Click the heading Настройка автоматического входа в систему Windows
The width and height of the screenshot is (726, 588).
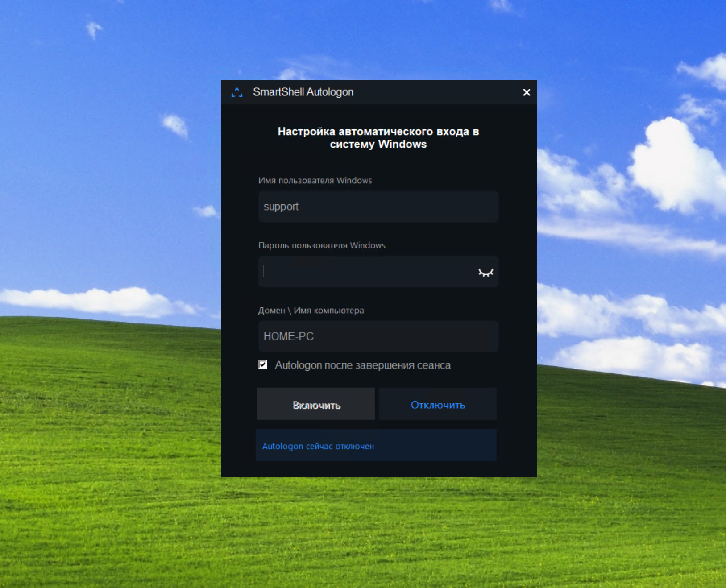pyautogui.click(x=378, y=138)
